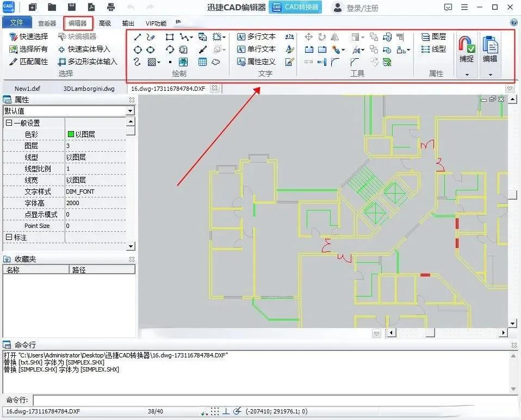Click the Insert Table grid icon
The image size is (521, 420).
(202, 62)
